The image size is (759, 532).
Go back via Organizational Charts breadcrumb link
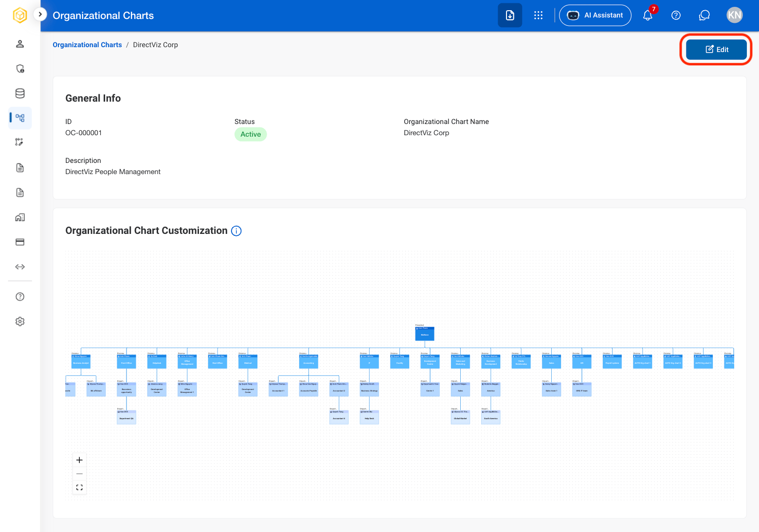(87, 45)
